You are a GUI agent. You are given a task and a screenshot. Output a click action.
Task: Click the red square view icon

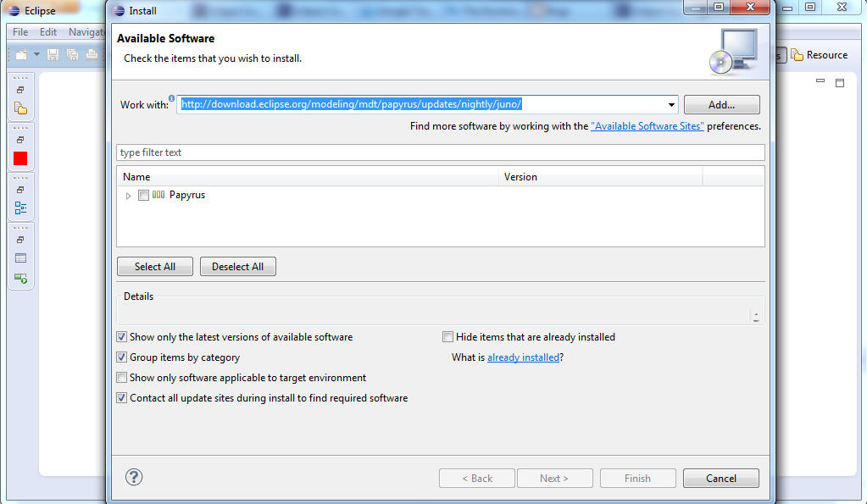(x=20, y=158)
